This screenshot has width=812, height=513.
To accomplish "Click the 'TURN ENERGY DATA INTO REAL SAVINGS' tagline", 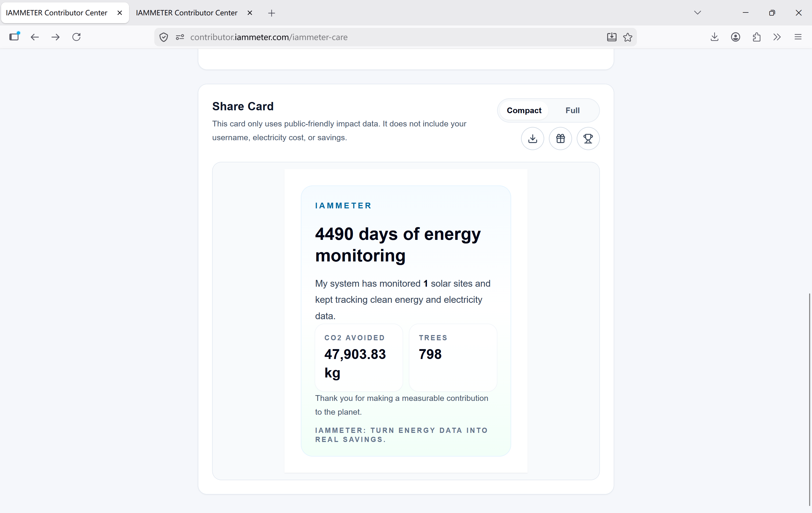I will click(401, 435).
